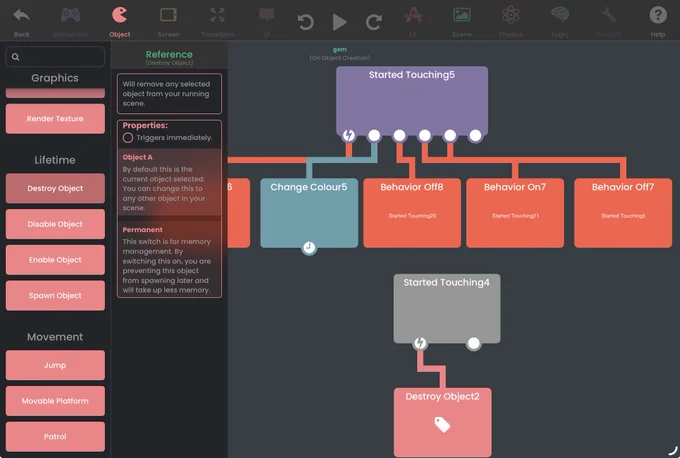
Task: Open the Transform behaviors category
Action: coord(217,21)
